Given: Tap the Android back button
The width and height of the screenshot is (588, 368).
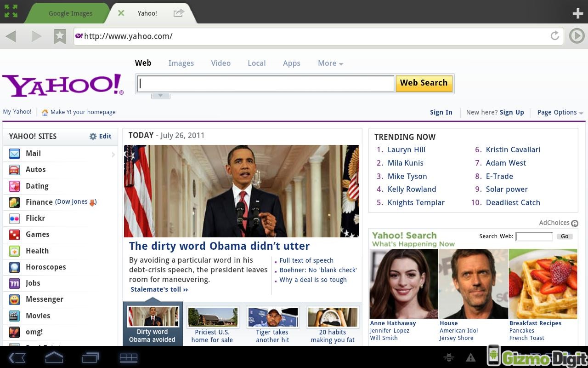Looking at the screenshot, I should [x=17, y=357].
